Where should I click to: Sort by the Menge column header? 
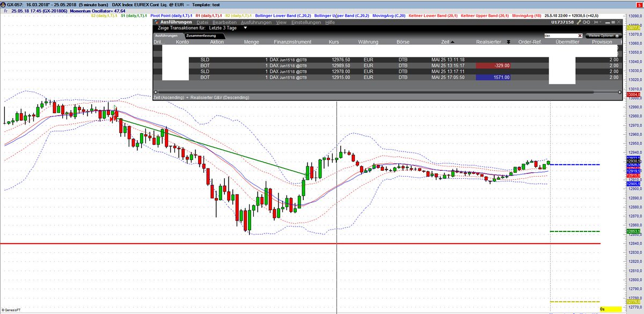coord(251,42)
